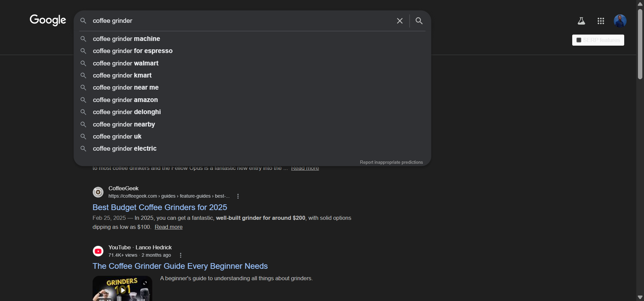Open the Google account profile picture

[x=620, y=21]
